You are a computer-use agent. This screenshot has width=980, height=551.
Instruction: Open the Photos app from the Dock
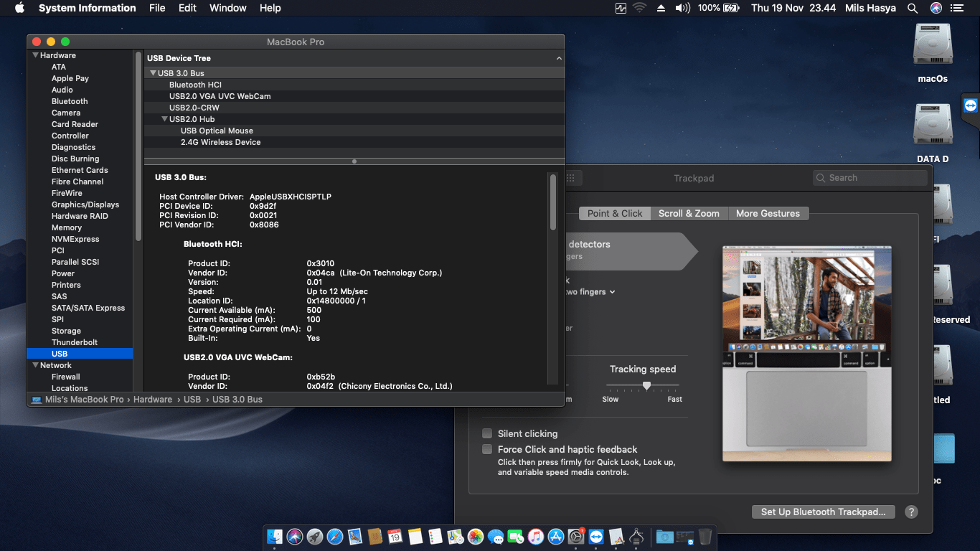(476, 537)
